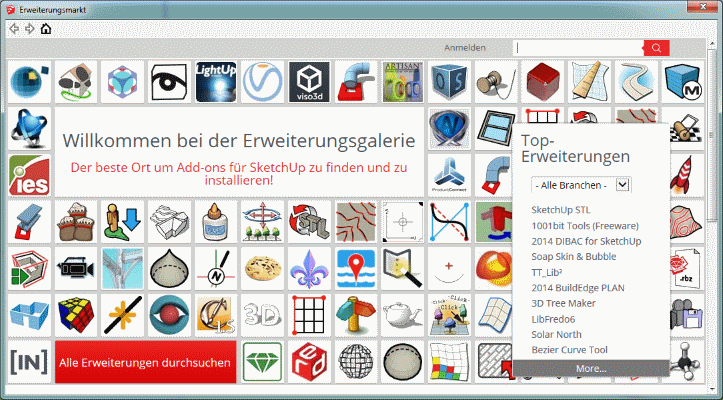Click the video camera extension icon

pos(75,268)
